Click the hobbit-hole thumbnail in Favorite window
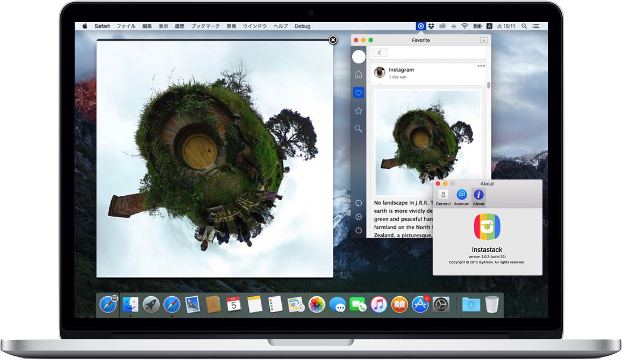The width and height of the screenshot is (622, 364). [x=427, y=142]
